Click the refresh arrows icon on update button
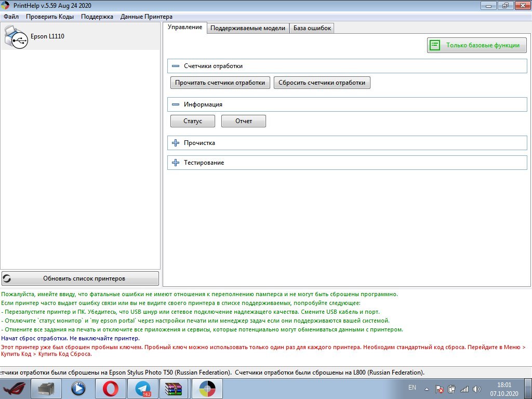The height and width of the screenshot is (399, 532). coord(7,278)
